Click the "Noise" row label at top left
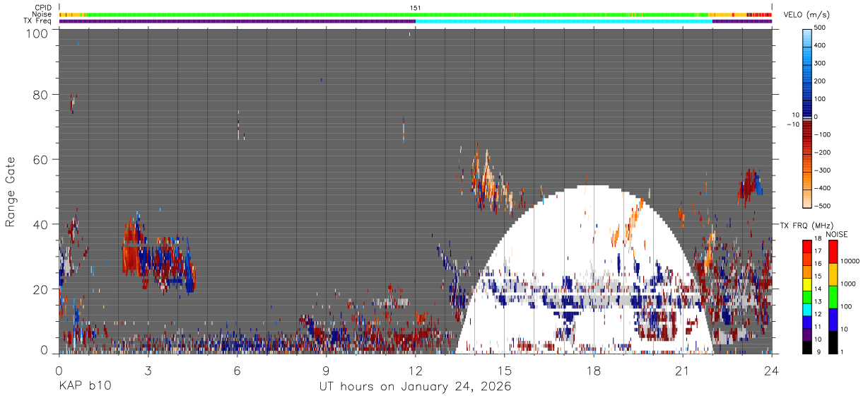 42,14
